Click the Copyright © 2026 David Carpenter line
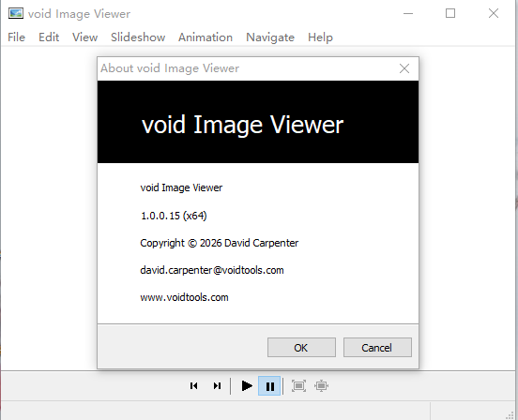 click(x=219, y=243)
